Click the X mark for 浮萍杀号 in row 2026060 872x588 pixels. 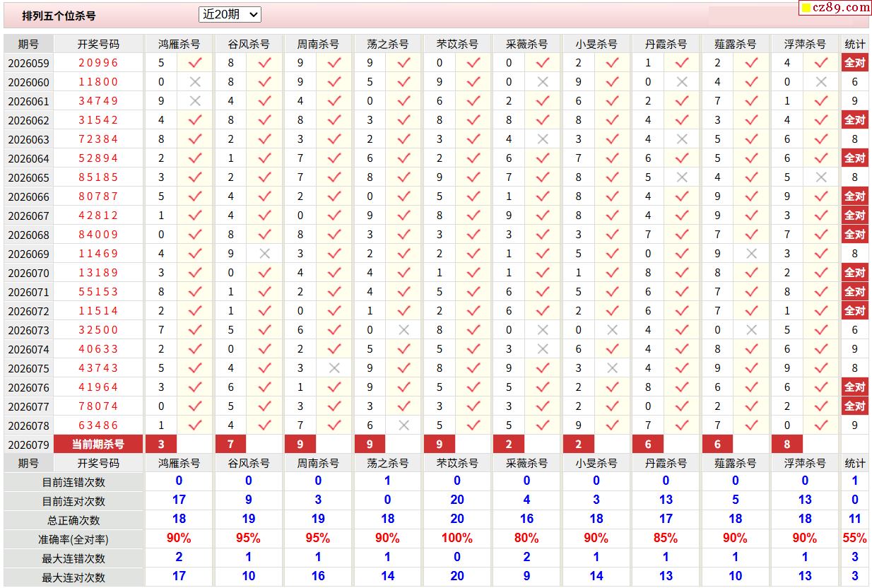tap(821, 82)
